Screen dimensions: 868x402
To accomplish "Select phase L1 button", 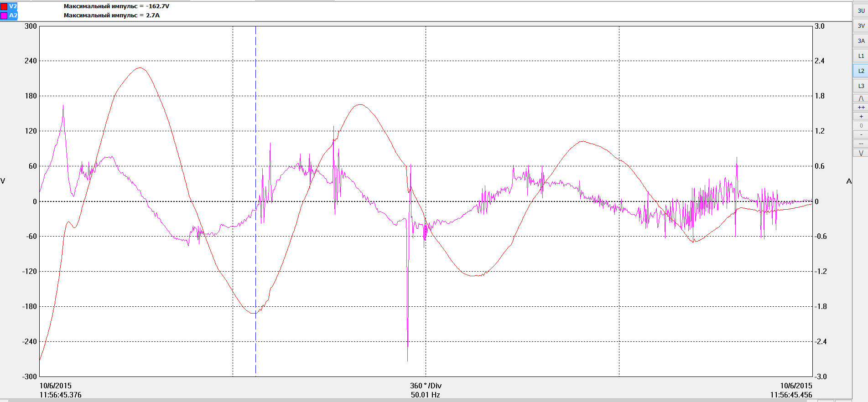I will tap(861, 56).
